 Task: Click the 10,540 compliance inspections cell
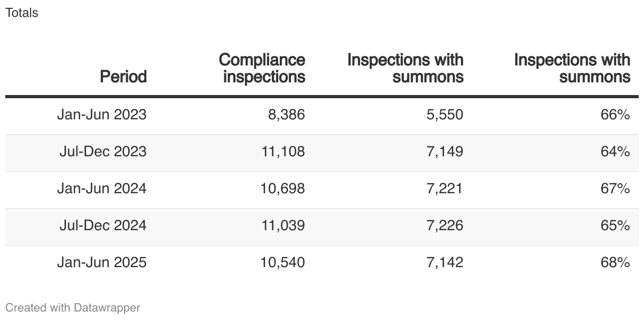283,262
